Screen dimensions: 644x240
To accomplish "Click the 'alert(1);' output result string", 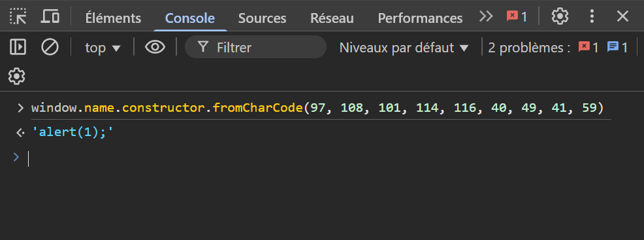I will (72, 133).
